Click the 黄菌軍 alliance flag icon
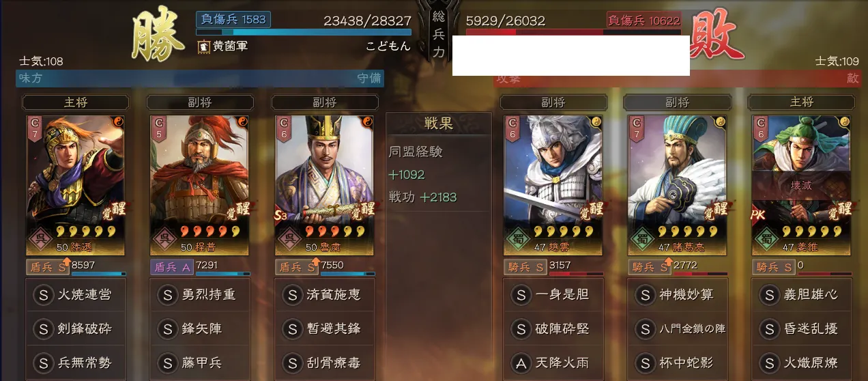 [x=203, y=47]
